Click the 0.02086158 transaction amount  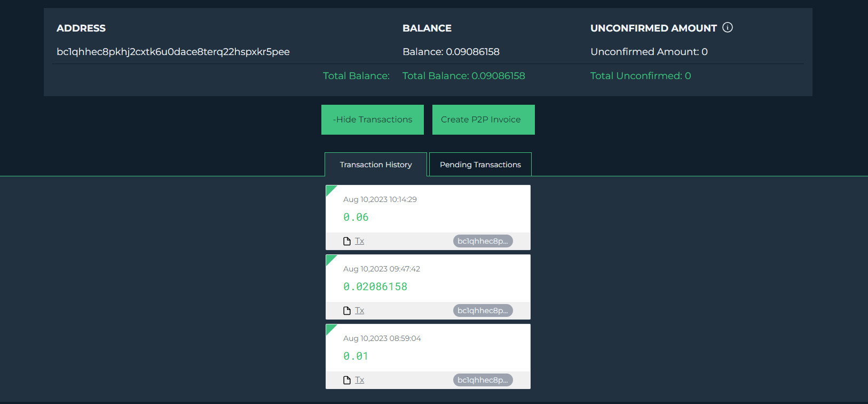tap(375, 287)
